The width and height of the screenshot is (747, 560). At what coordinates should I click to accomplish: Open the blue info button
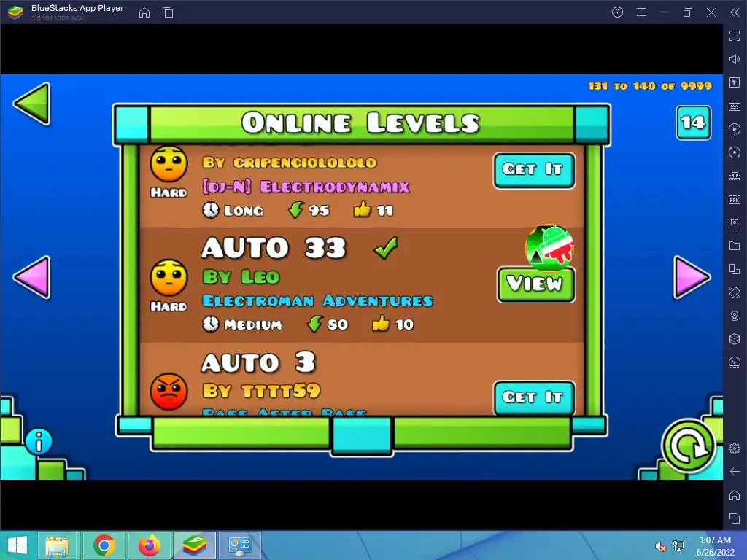tap(39, 442)
